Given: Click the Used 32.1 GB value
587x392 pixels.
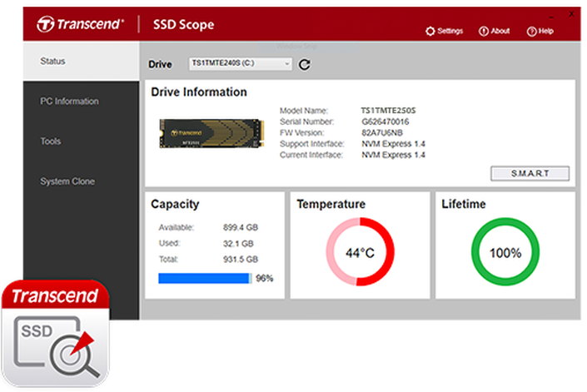Looking at the screenshot, I should (238, 244).
